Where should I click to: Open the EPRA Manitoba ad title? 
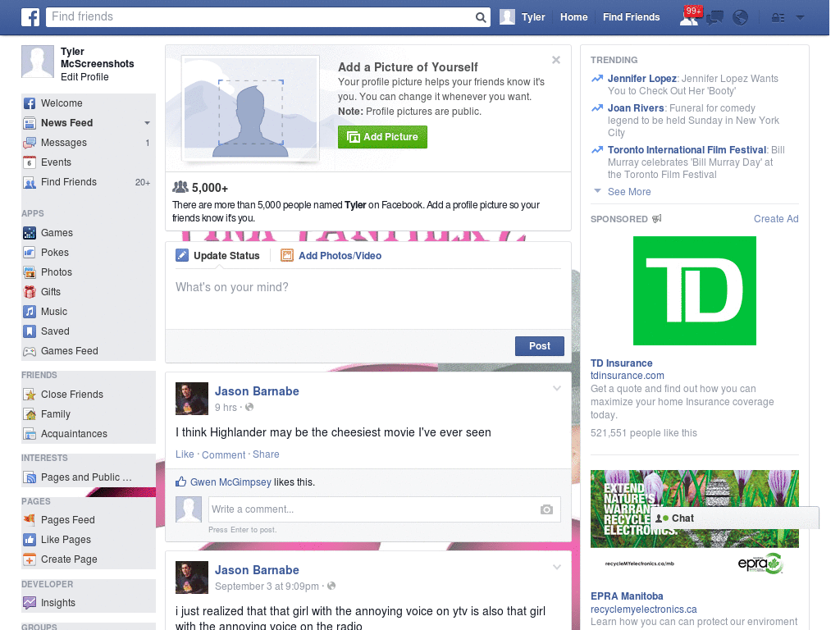pos(626,596)
